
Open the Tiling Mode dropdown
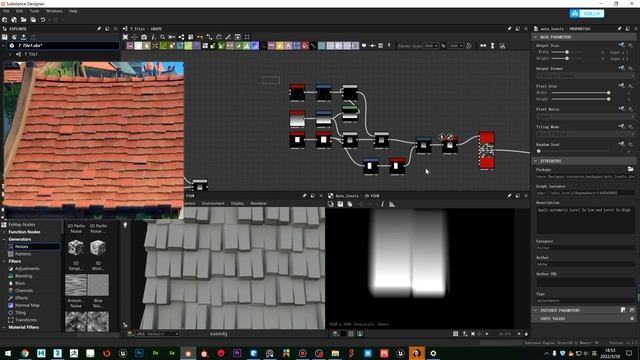click(x=585, y=134)
